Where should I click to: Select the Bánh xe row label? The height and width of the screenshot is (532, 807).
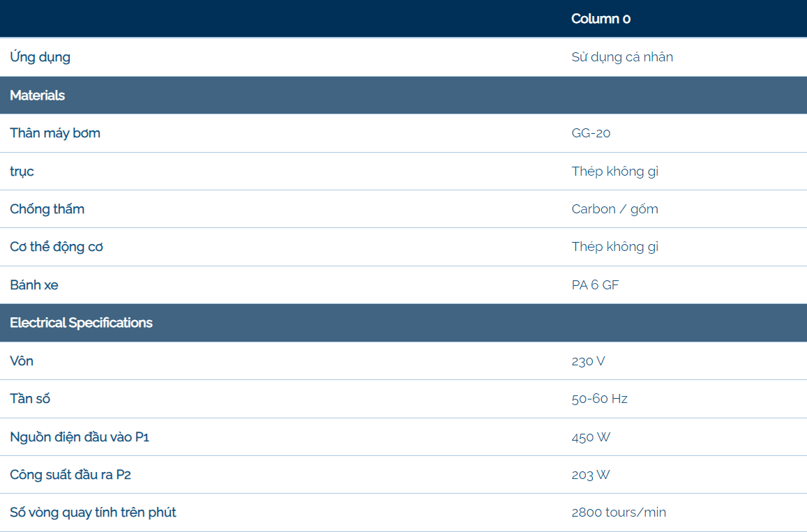pos(34,285)
